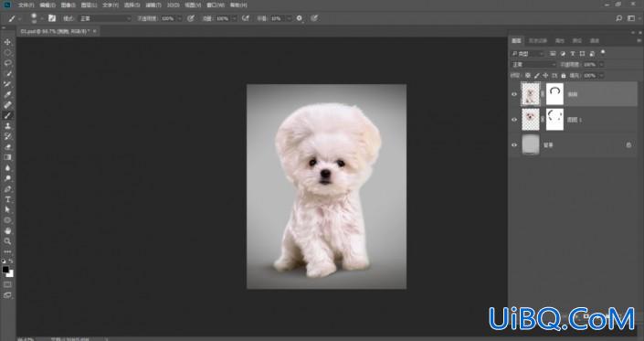Open the layer blend mode dropdown

click(533, 65)
